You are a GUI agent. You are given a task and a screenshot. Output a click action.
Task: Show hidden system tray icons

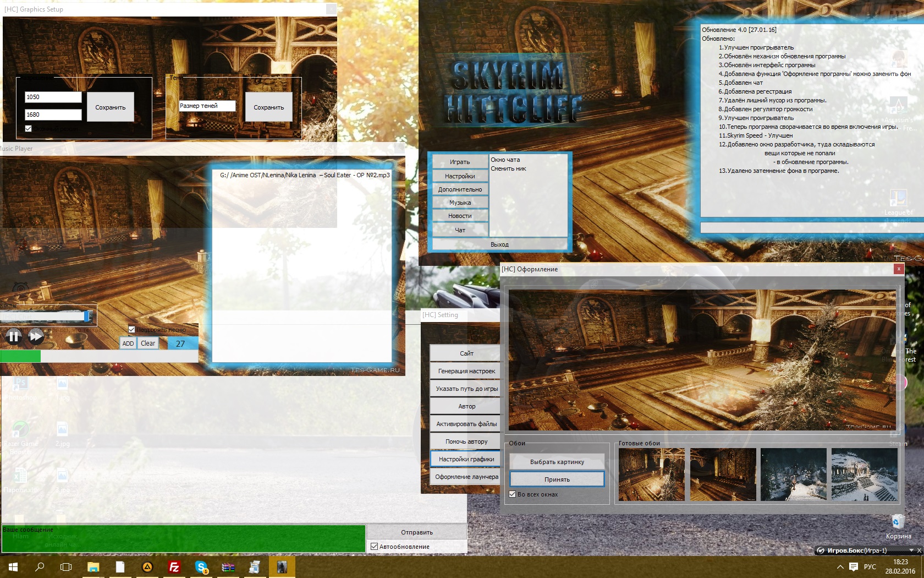pos(840,567)
